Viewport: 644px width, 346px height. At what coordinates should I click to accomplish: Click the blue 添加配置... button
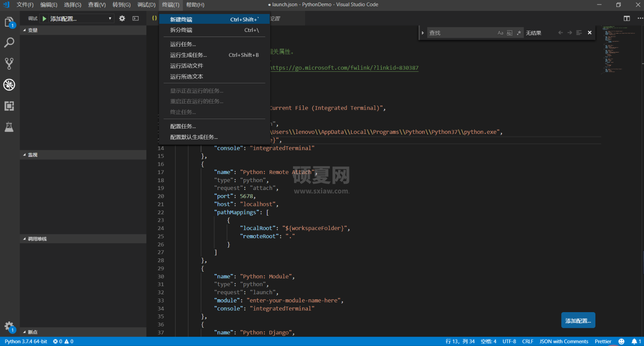coord(578,321)
